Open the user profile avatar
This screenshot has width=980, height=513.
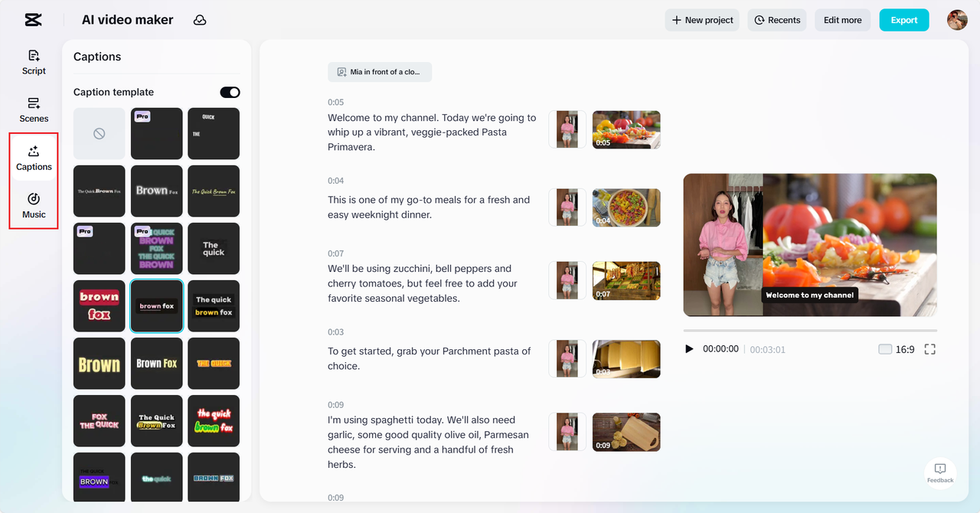pyautogui.click(x=957, y=20)
